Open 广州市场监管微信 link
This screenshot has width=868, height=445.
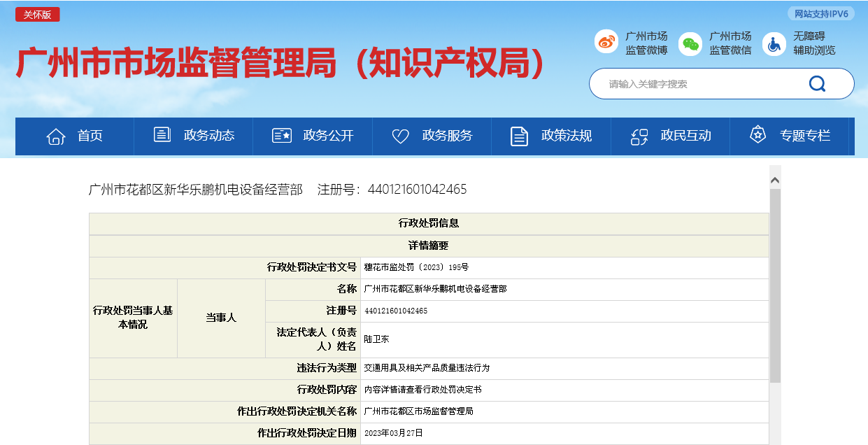pos(730,43)
